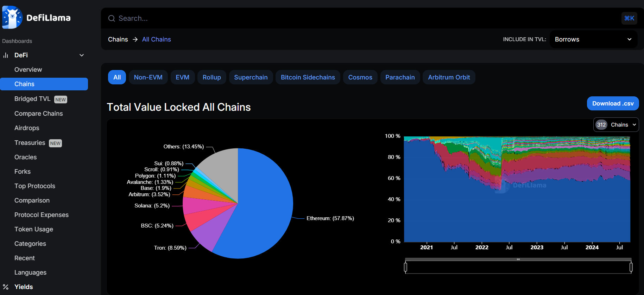The image size is (644, 295).
Task: Click the Download .csv button
Action: pyautogui.click(x=613, y=103)
